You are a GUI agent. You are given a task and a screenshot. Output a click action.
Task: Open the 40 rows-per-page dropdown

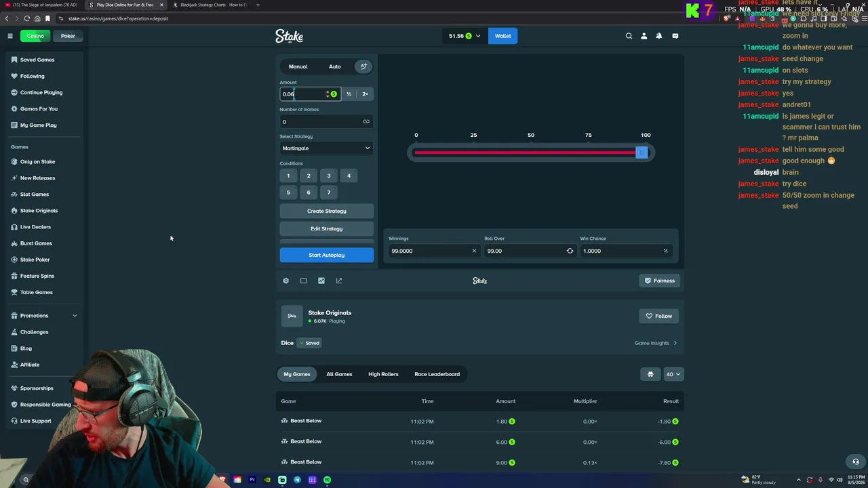point(673,374)
